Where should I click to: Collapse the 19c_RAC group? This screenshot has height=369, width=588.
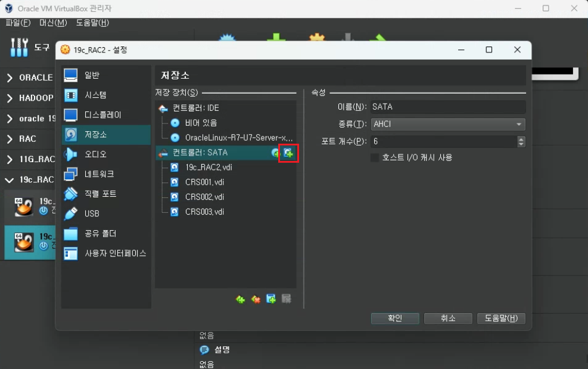10,180
